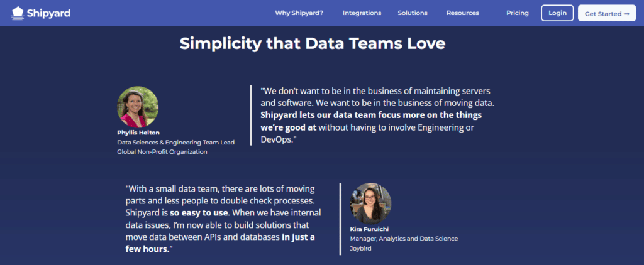The image size is (644, 265).
Task: Go to the Pricing page
Action: (517, 13)
